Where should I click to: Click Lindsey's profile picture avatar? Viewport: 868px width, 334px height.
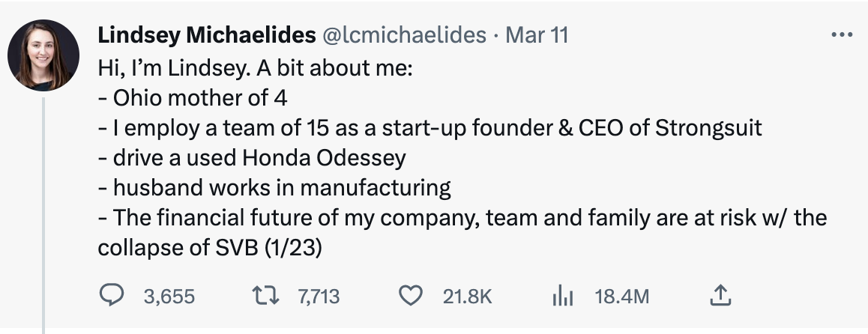tap(43, 55)
